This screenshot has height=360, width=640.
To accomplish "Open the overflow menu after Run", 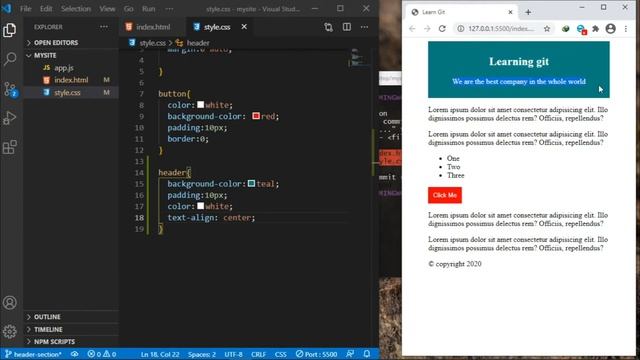I will (x=169, y=9).
